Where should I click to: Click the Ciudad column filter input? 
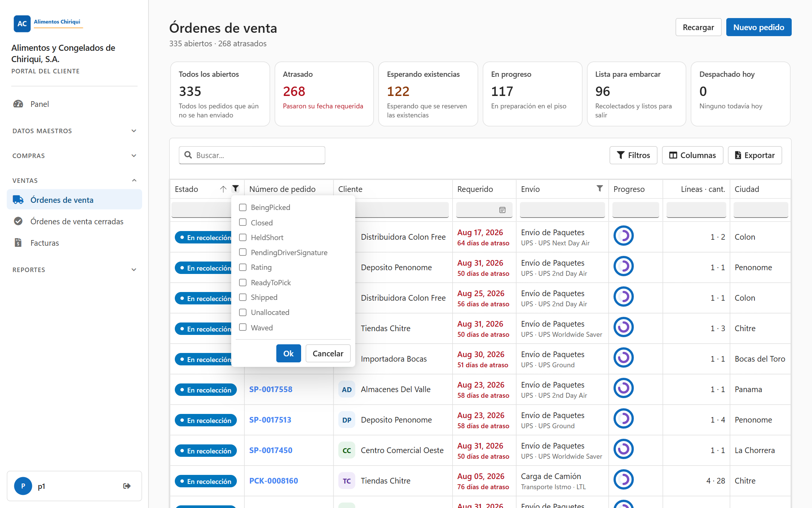(x=760, y=210)
